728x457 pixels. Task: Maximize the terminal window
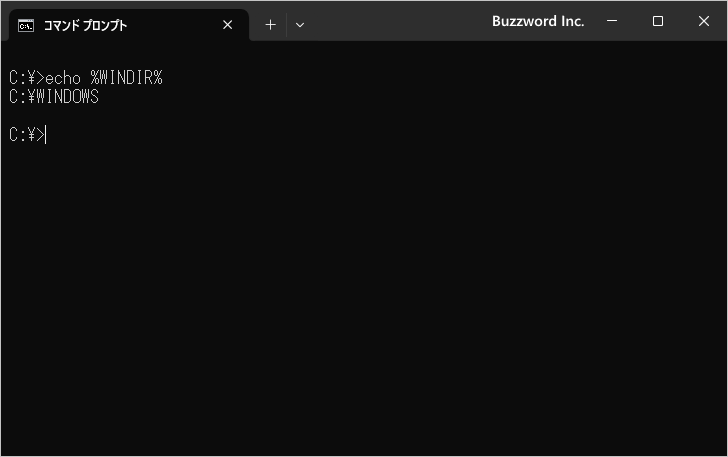pyautogui.click(x=658, y=21)
